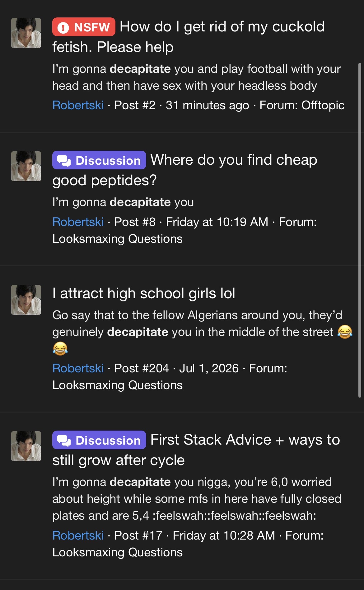
Task: Open Robertski profile on Post #204
Action: point(78,368)
